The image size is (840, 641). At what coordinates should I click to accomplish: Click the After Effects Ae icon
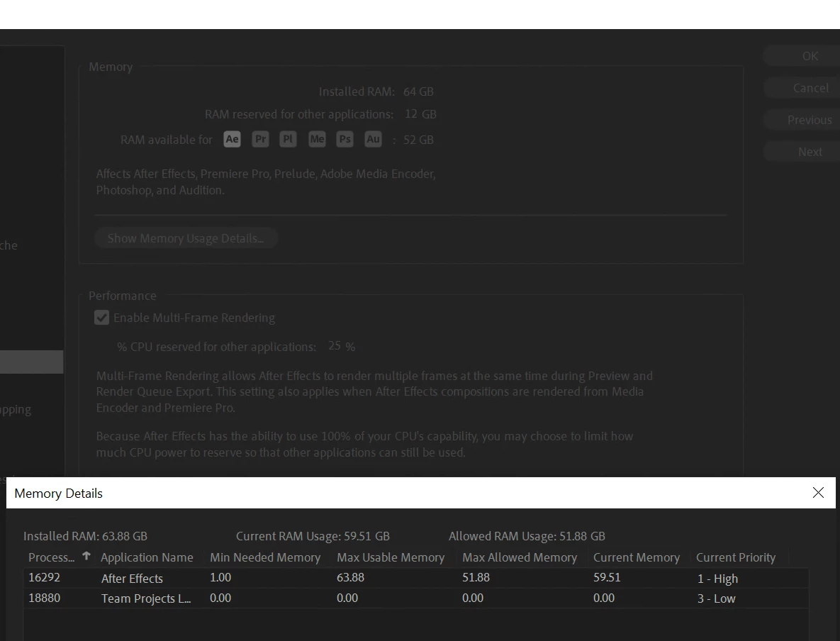click(232, 140)
